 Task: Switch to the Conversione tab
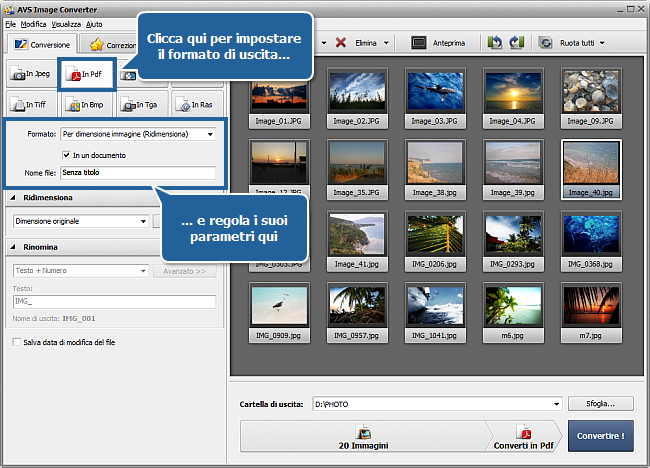click(x=41, y=44)
